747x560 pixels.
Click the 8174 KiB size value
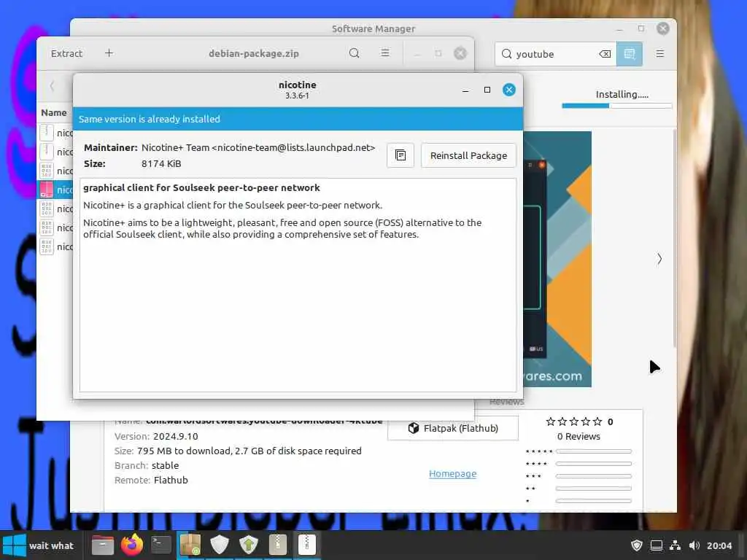[161, 164]
